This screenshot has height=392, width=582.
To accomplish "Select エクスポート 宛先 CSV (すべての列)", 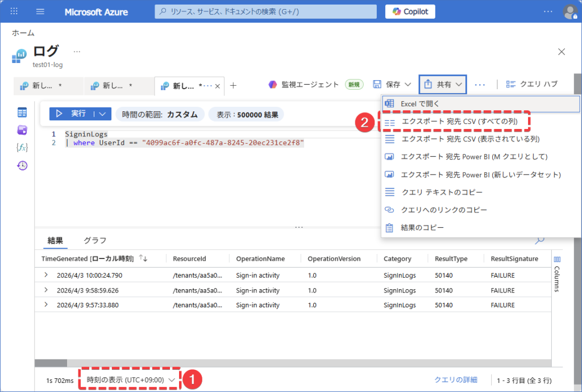I will point(459,122).
